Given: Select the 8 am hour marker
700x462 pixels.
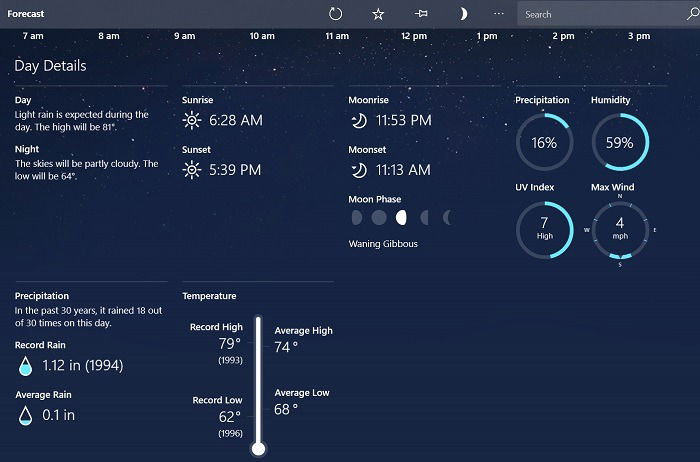Looking at the screenshot, I should point(109,36).
